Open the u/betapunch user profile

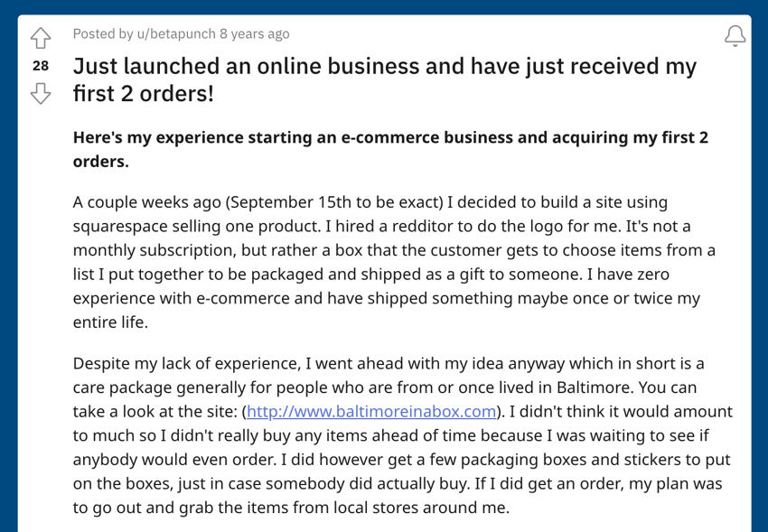(x=176, y=33)
